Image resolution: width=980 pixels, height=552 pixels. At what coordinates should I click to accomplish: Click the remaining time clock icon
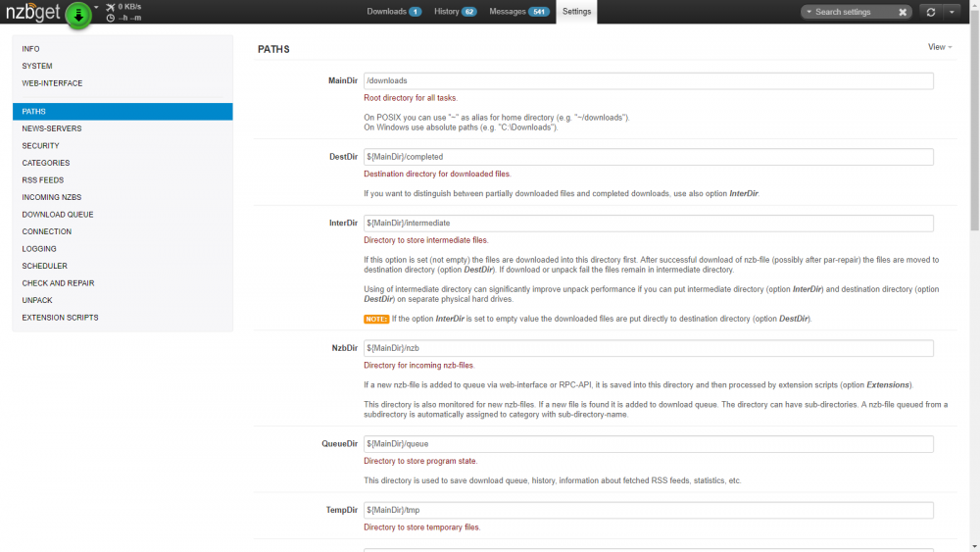tap(111, 18)
